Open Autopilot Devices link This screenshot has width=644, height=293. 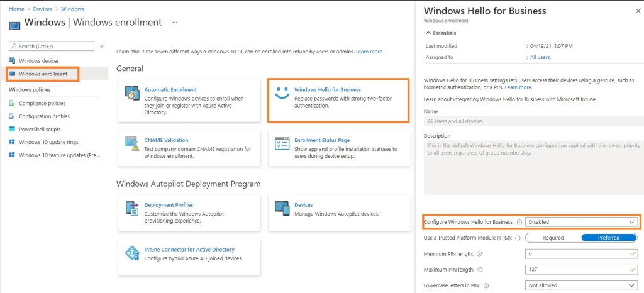click(x=304, y=205)
